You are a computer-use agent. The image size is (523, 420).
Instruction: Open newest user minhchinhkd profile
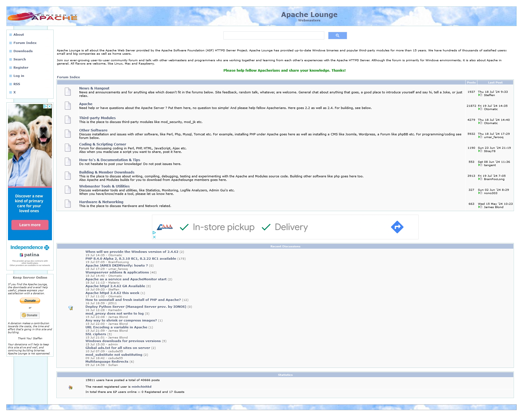pos(142,387)
